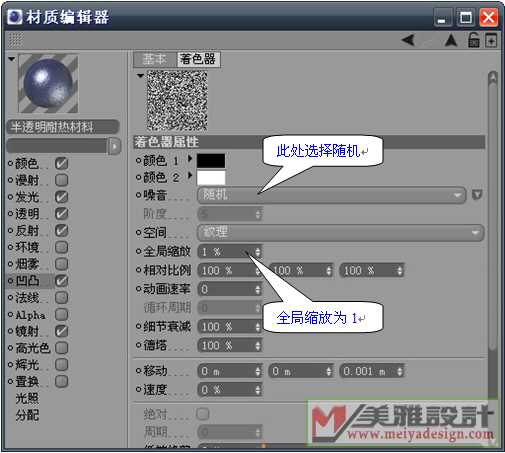Click the back arrow navigation icon
Screen dimensions: 505x453
(408, 40)
